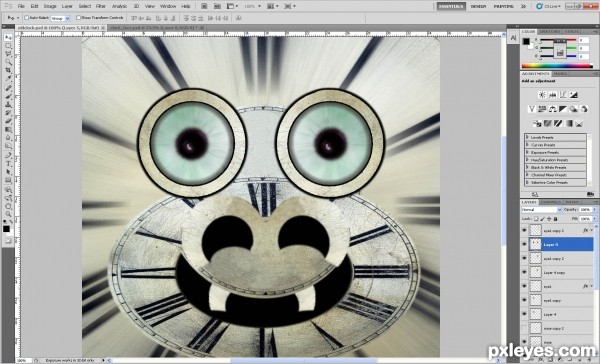The width and height of the screenshot is (600, 364).
Task: Open the Opacity slider arrow
Action: (595, 210)
